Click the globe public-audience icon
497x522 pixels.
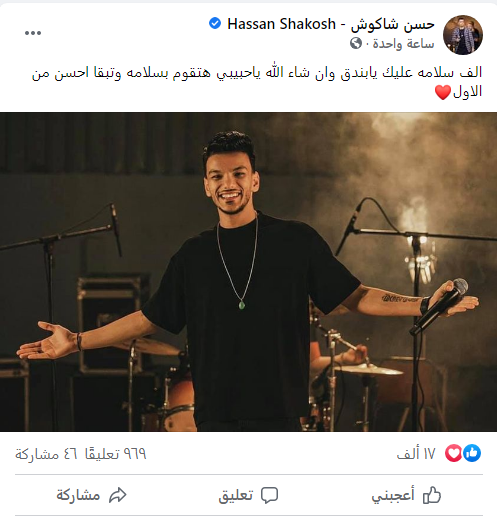[x=356, y=43]
